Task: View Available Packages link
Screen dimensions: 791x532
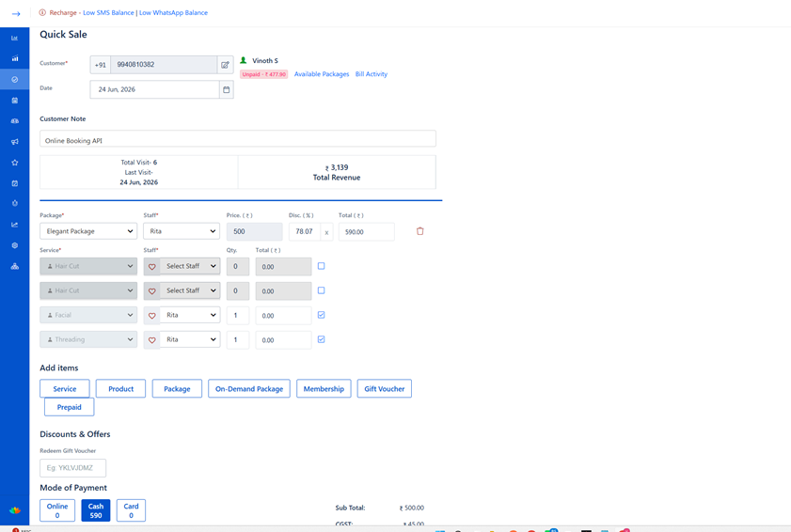Action: coord(322,74)
